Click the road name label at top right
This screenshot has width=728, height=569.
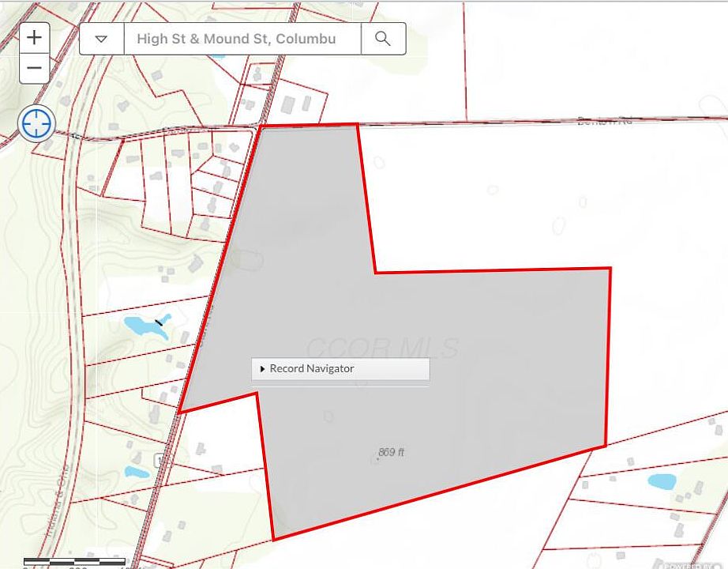click(605, 121)
